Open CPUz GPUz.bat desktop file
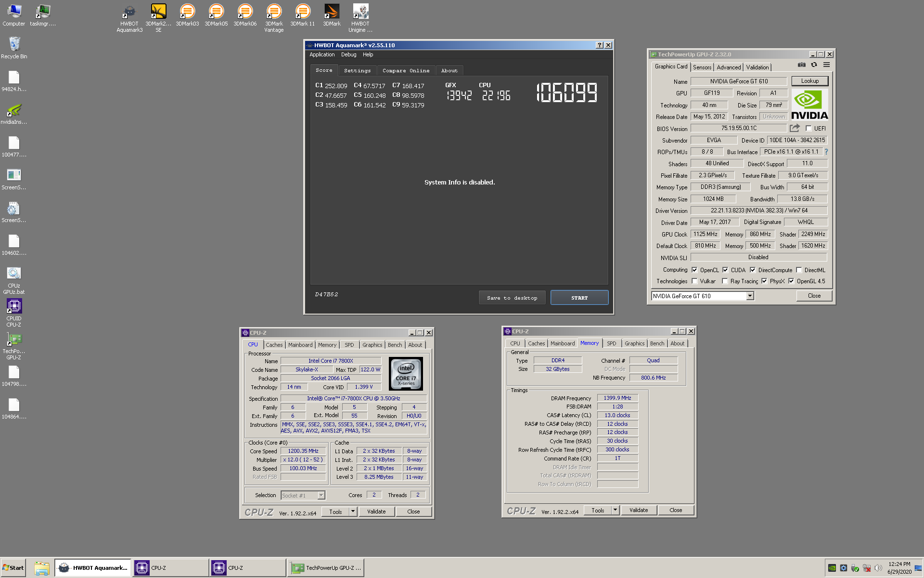 coord(14,280)
